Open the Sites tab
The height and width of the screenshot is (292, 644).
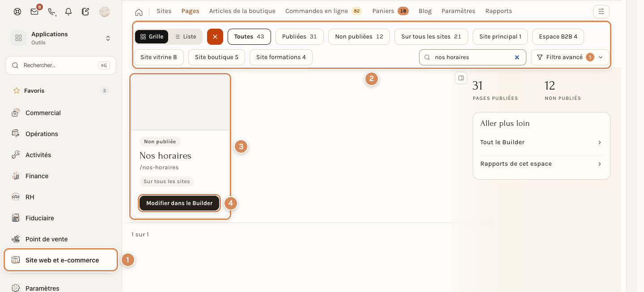point(164,11)
